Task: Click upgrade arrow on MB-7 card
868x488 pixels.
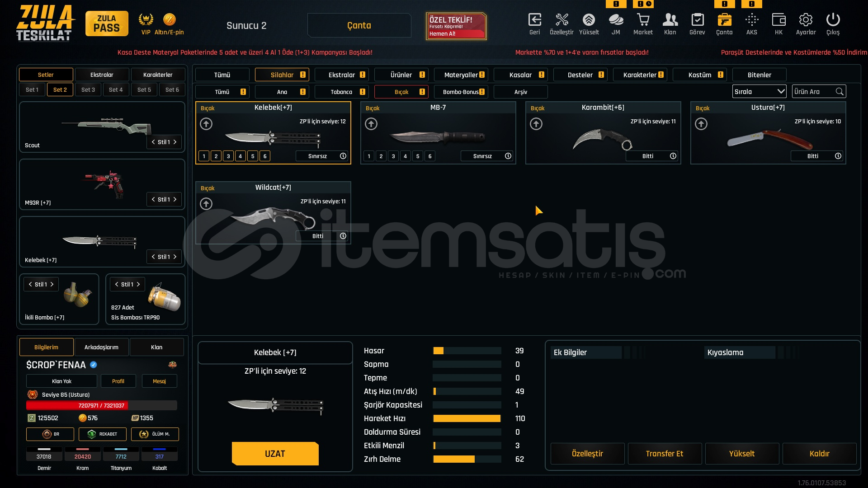Action: [x=371, y=124]
